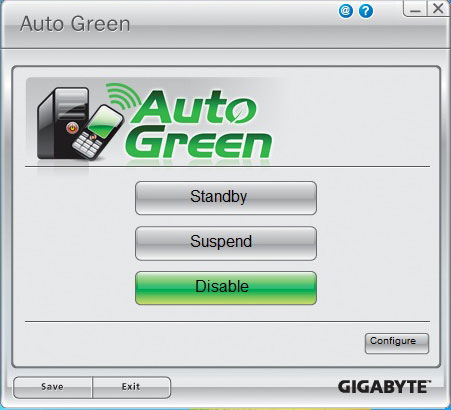Select the Suspend mode option
451x410 pixels.
(x=226, y=243)
